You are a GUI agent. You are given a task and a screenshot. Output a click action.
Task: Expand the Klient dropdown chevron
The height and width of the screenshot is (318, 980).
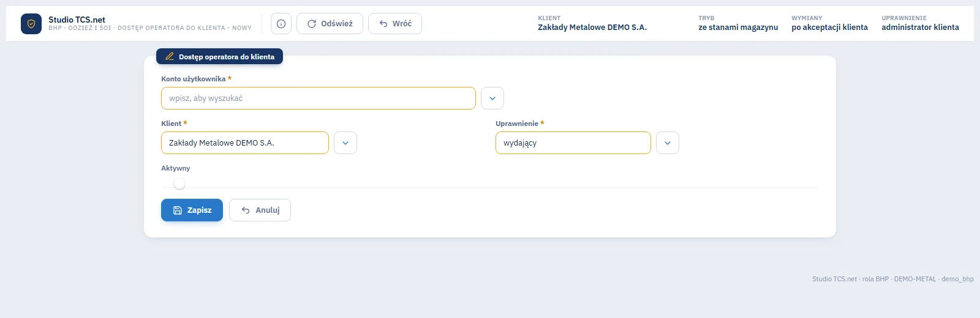click(345, 143)
